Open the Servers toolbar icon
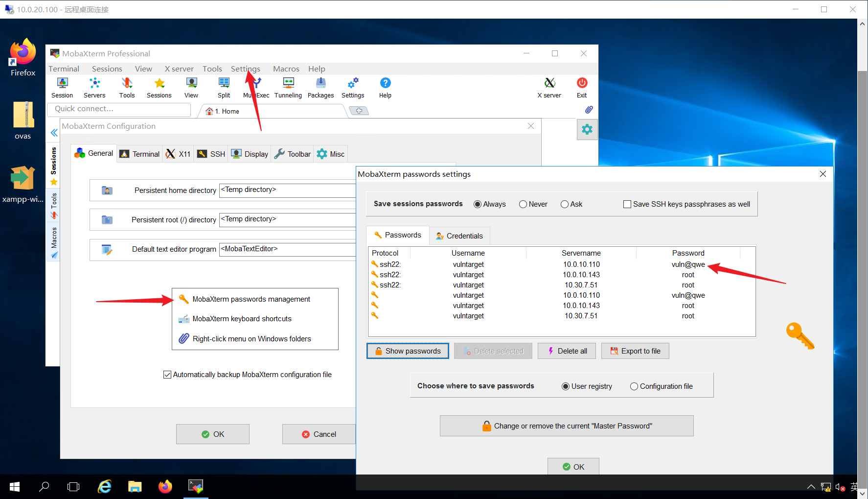This screenshot has width=868, height=499. 94,88
